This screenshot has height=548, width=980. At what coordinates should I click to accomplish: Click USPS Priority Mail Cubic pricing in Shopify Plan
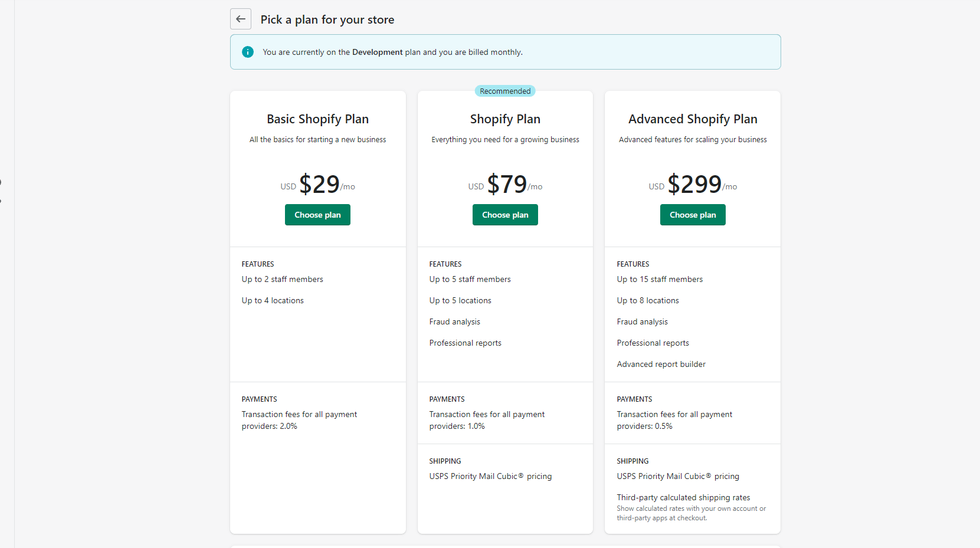click(490, 476)
